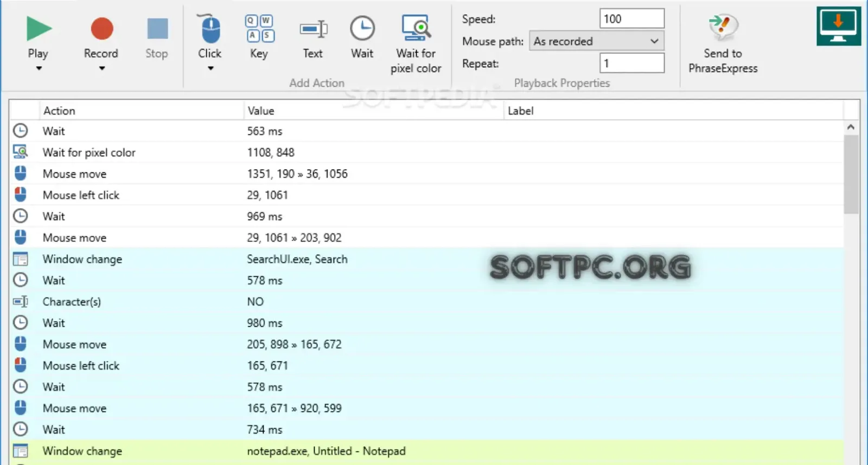Open the Mouse path combo box
This screenshot has width=868, height=465.
pyautogui.click(x=597, y=41)
